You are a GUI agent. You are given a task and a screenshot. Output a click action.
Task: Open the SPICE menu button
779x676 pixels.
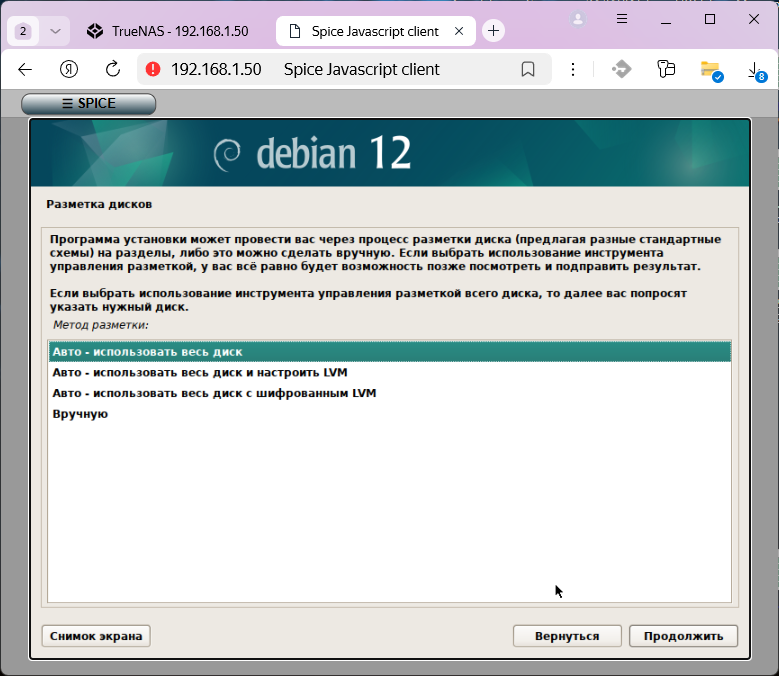(x=88, y=103)
